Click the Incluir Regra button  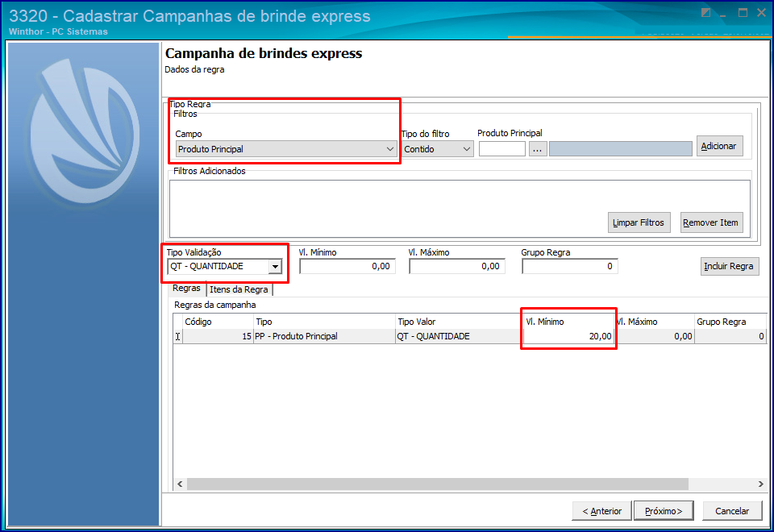(x=729, y=267)
